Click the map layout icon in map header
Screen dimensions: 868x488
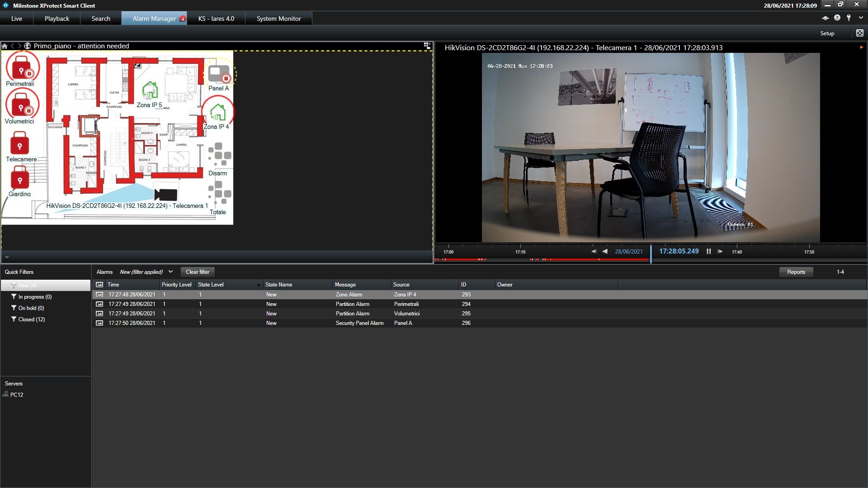[427, 46]
